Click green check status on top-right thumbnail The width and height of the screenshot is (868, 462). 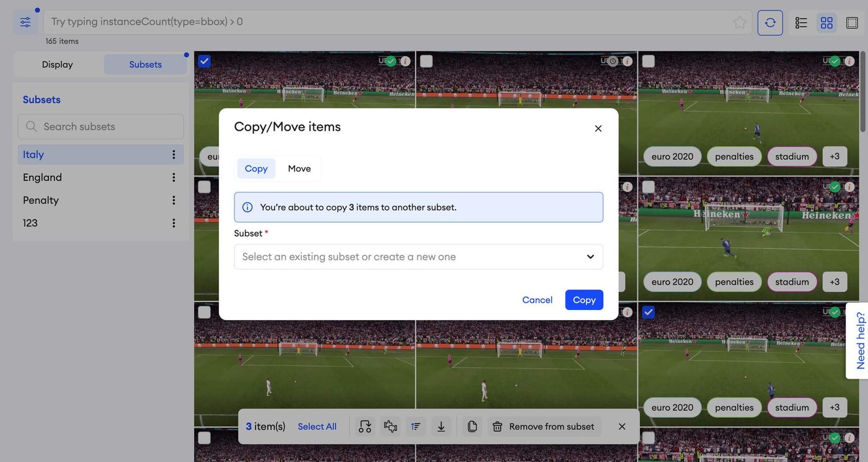point(835,61)
